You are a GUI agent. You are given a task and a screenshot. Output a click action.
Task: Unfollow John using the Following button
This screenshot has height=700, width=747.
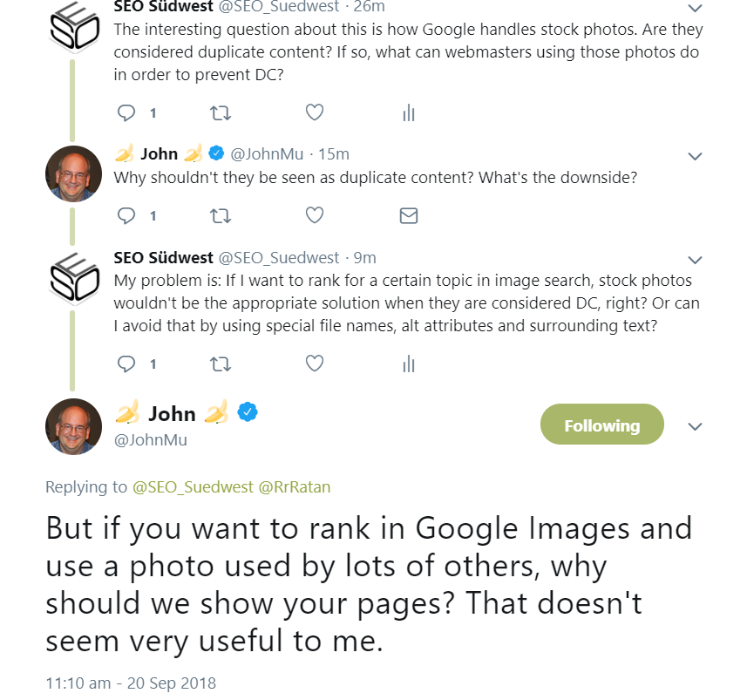coord(601,425)
